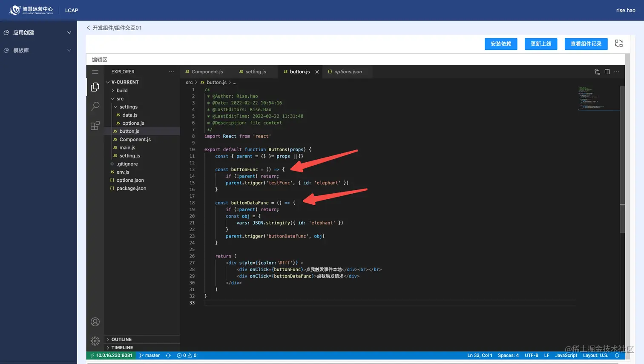Viewport: 644px width, 364px height.
Task: Click JavaScript language mode in status bar
Action: [566, 355]
